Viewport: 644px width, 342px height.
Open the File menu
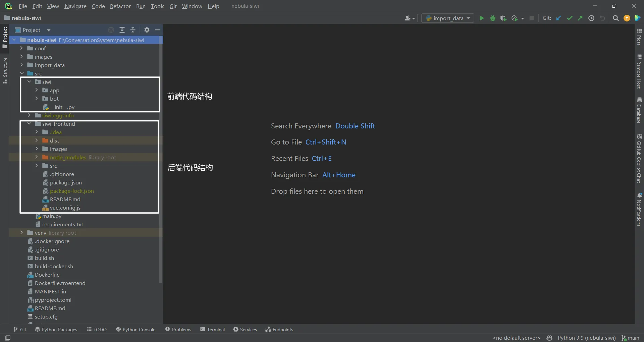coord(23,6)
